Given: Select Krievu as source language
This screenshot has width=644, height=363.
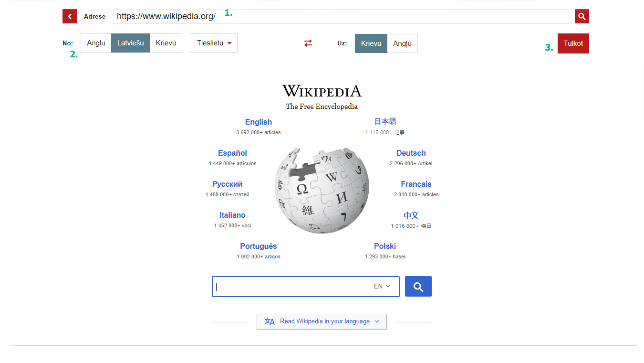Looking at the screenshot, I should (166, 43).
